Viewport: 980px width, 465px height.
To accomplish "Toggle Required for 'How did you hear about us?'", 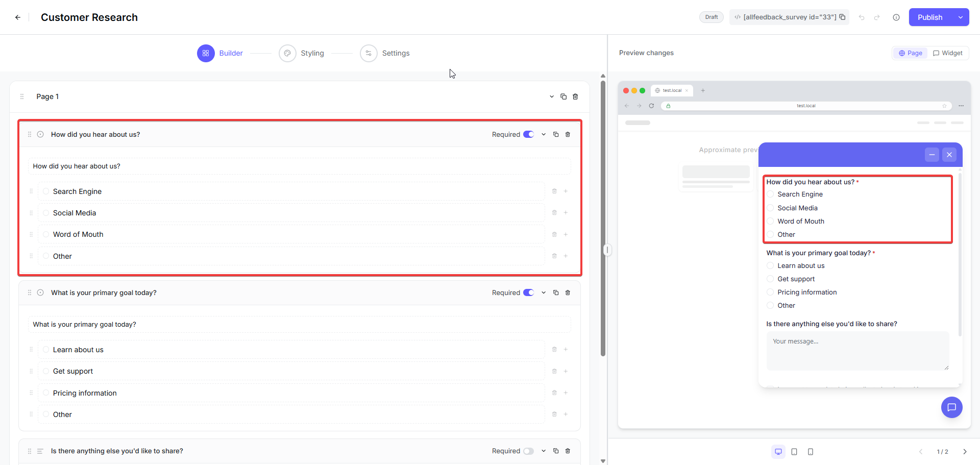I will [529, 135].
